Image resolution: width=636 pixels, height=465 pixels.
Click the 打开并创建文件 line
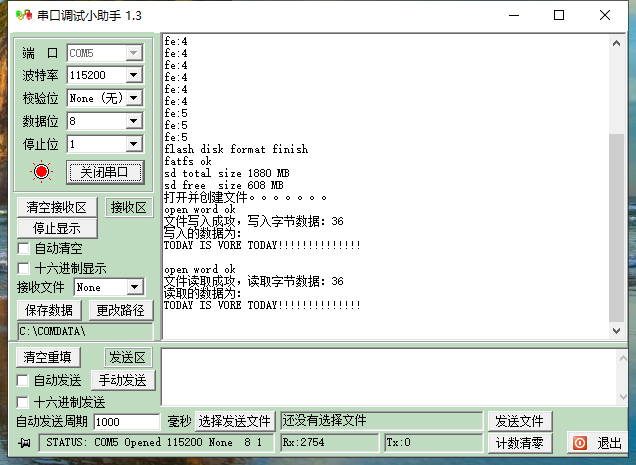pyautogui.click(x=245, y=197)
